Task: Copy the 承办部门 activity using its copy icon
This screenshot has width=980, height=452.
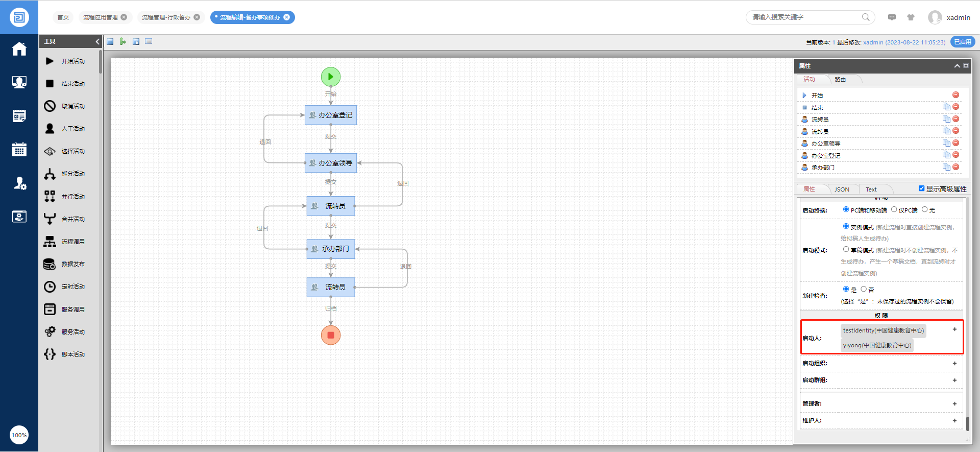Action: tap(946, 167)
